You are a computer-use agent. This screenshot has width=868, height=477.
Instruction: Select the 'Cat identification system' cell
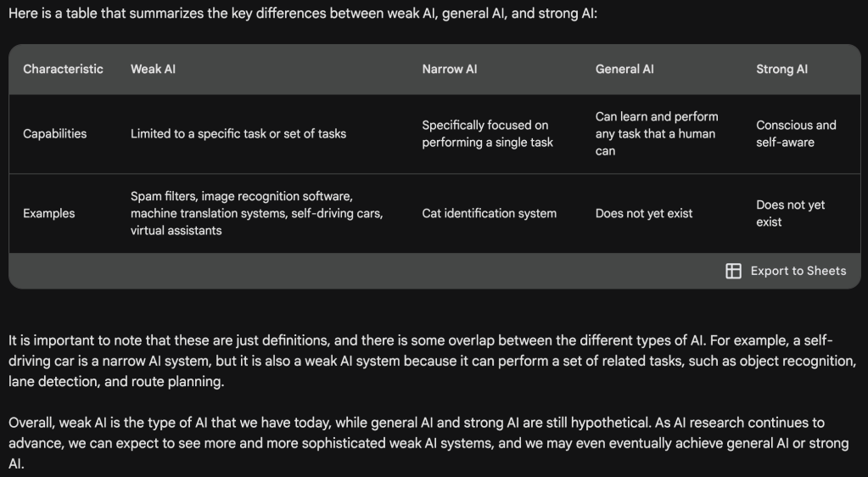tap(489, 213)
